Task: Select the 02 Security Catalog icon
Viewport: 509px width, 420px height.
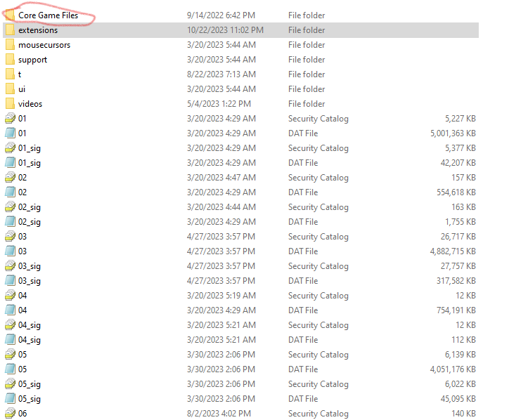Action: (10, 178)
